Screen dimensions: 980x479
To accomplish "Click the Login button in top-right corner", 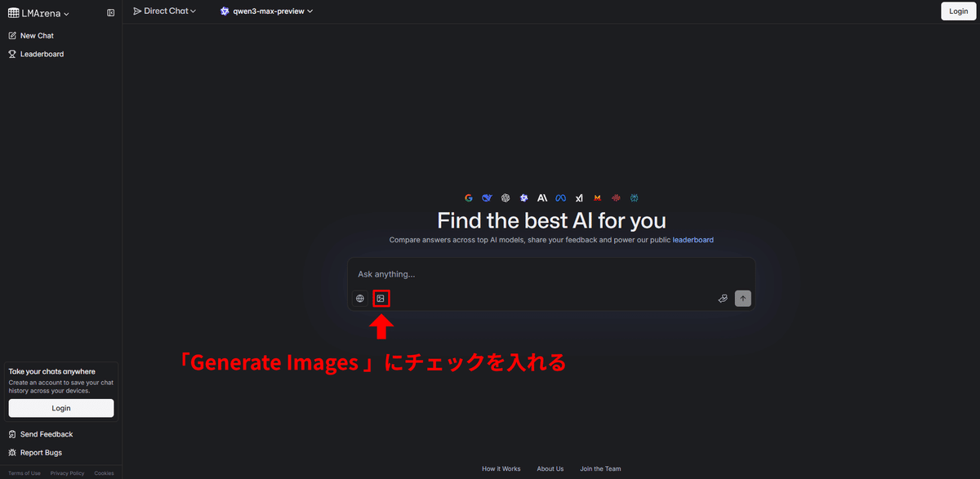I will point(958,11).
